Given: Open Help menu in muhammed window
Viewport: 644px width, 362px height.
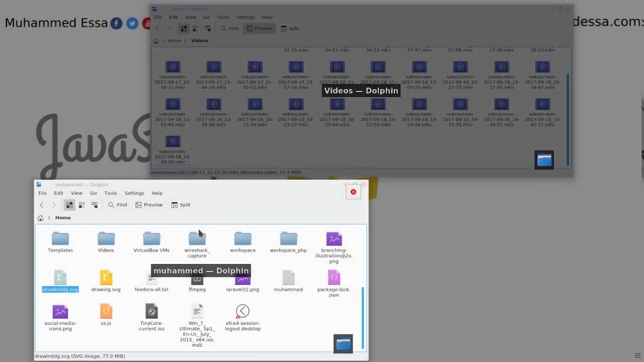Looking at the screenshot, I should [157, 193].
